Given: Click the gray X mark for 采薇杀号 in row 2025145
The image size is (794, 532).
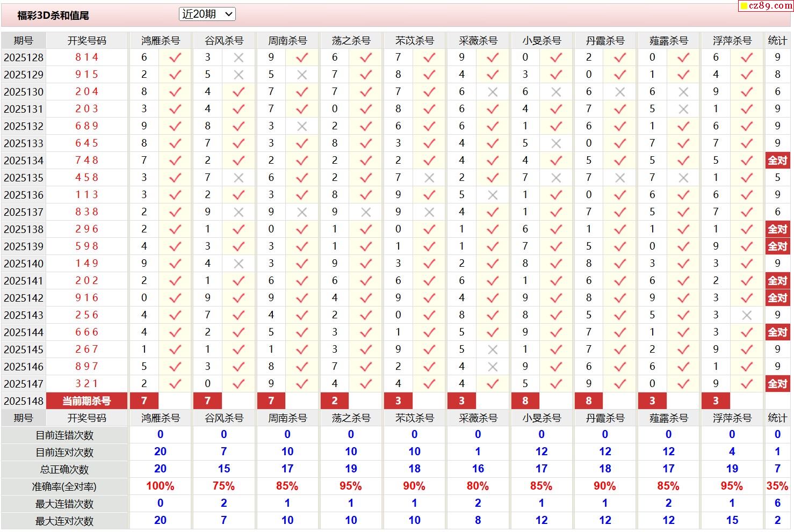Looking at the screenshot, I should [493, 349].
